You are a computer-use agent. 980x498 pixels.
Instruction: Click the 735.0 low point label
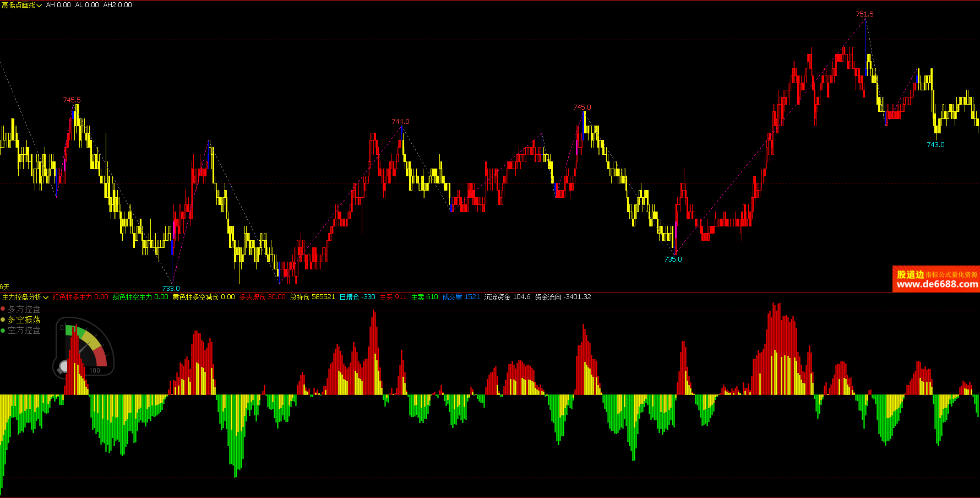(673, 259)
